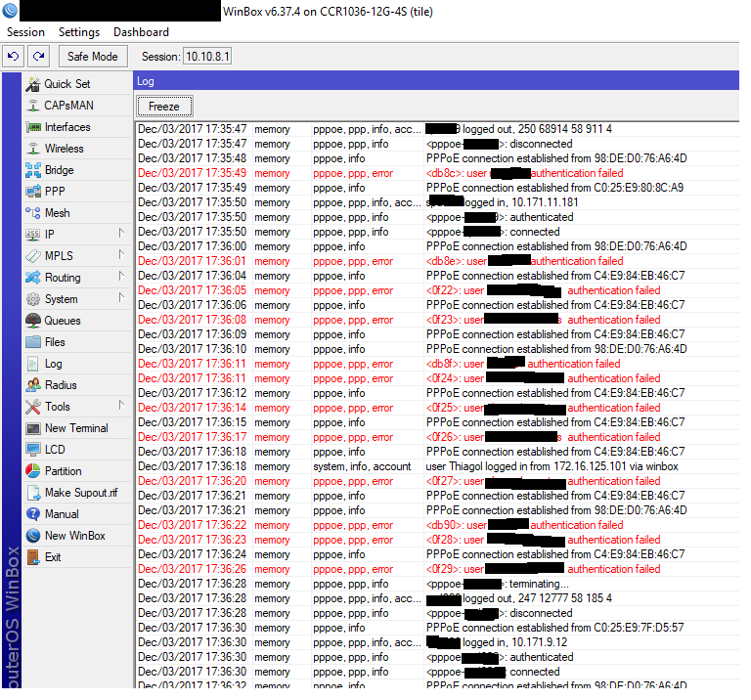751x700 pixels.
Task: Open the Dashboard menu
Action: 141,32
